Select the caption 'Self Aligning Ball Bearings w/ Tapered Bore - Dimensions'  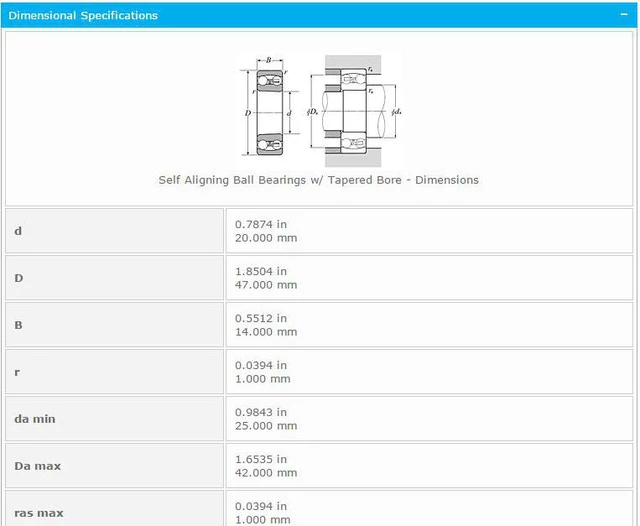pyautogui.click(x=318, y=180)
